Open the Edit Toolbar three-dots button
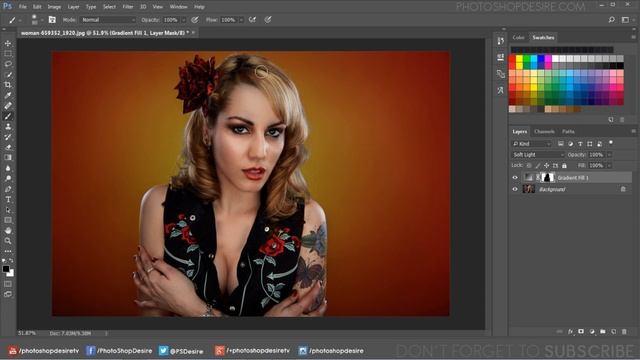The width and height of the screenshot is (640, 360). click(8, 251)
